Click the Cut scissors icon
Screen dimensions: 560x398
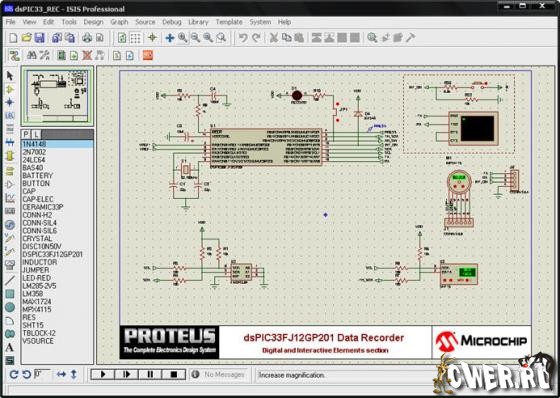point(274,38)
